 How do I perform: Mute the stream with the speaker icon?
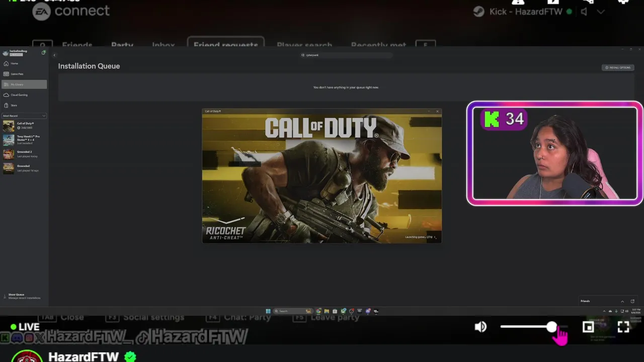coord(480,327)
